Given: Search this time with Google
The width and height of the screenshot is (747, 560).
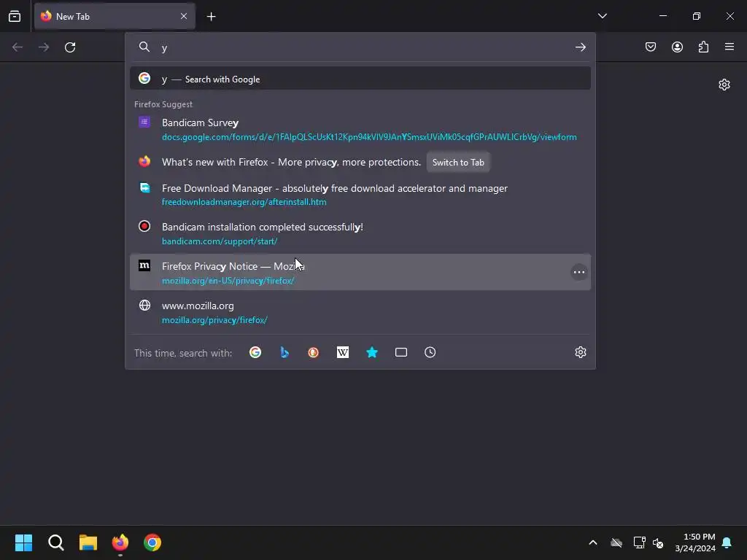Looking at the screenshot, I should [255, 352].
